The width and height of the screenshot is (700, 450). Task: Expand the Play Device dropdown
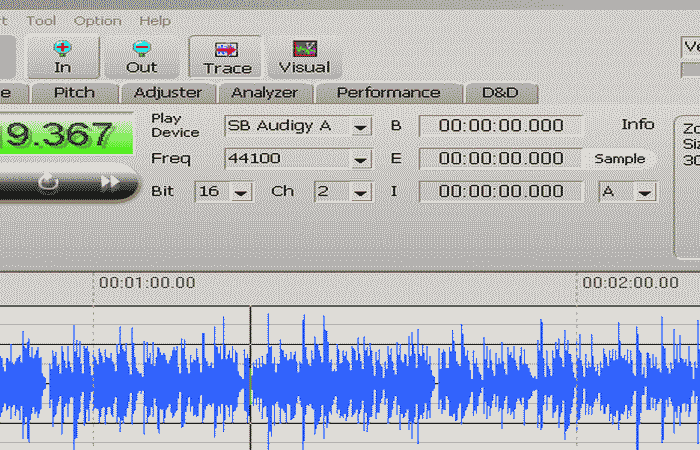[x=361, y=126]
